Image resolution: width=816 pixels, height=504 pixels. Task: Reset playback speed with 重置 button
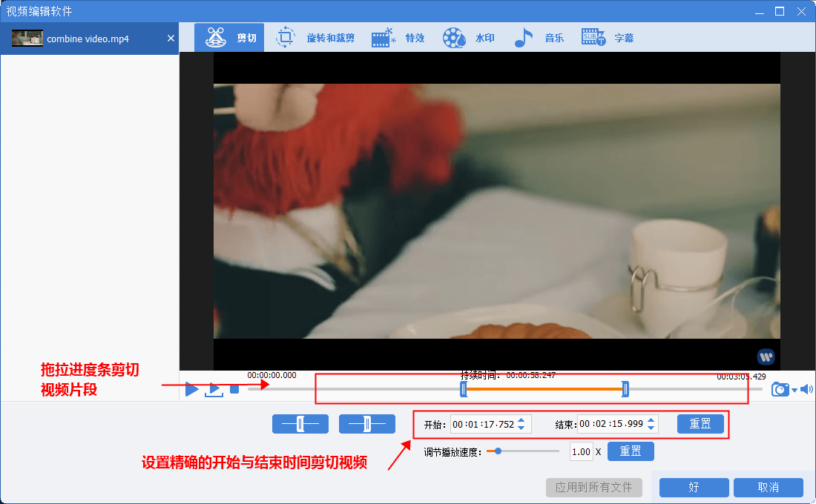[631, 451]
